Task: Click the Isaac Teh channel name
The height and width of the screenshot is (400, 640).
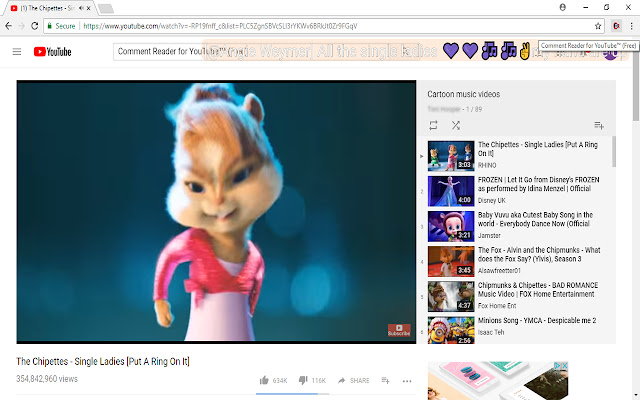Action: 491,332
